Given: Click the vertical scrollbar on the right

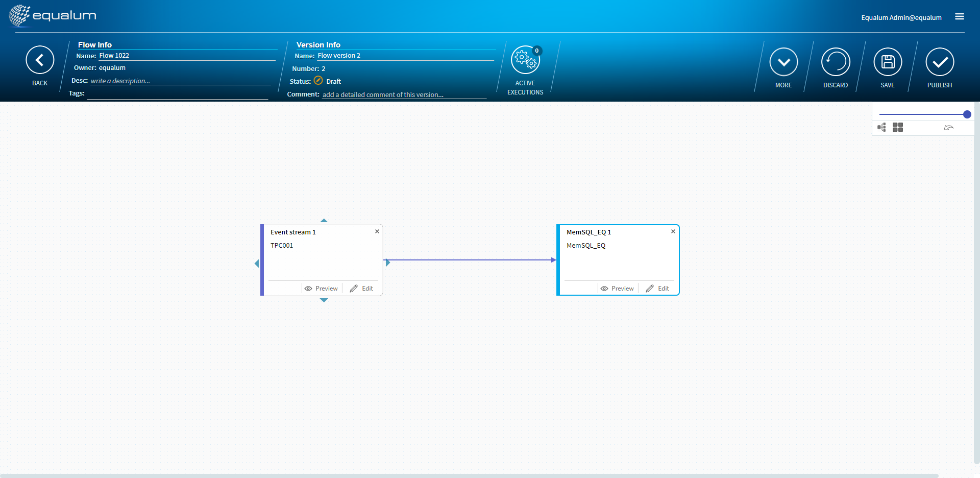Looking at the screenshot, I should coord(977,283).
